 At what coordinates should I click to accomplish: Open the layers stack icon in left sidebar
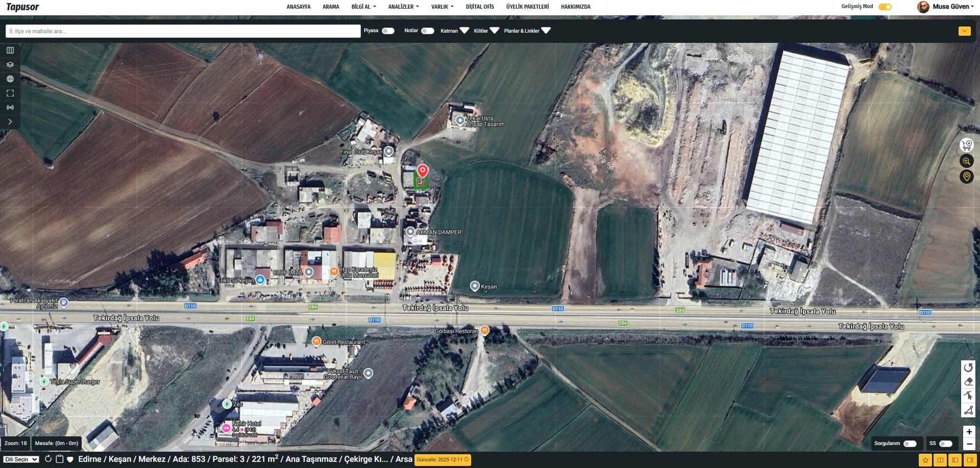10,65
